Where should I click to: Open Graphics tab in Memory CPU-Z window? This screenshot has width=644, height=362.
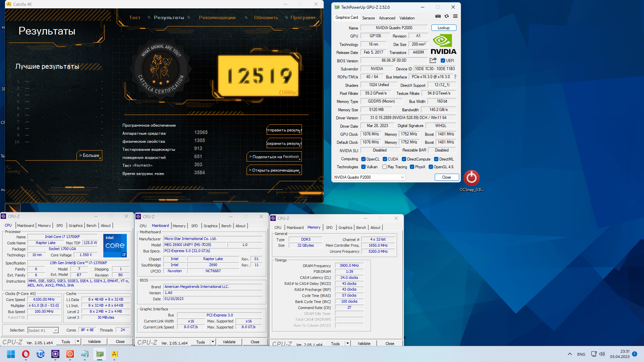pyautogui.click(x=345, y=228)
